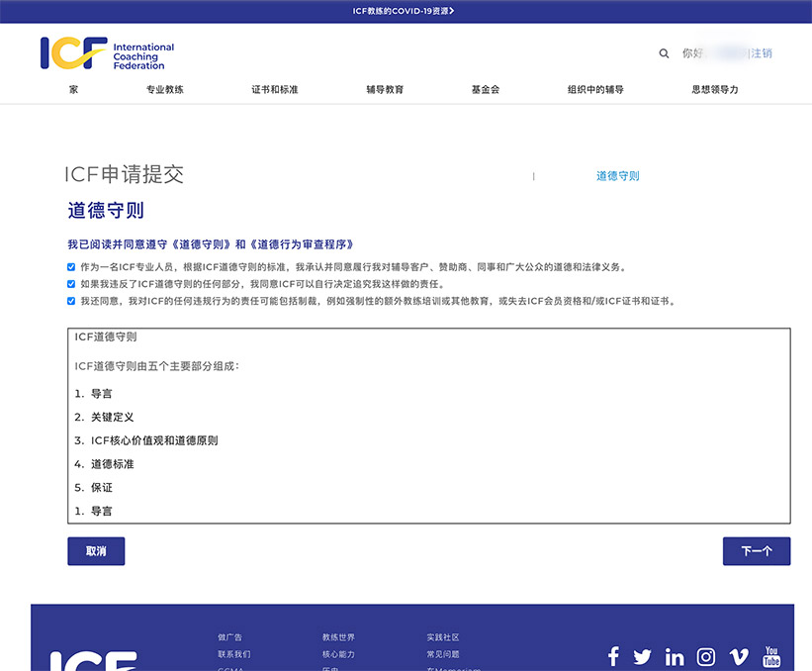Click the 下一个 button

coord(757,551)
